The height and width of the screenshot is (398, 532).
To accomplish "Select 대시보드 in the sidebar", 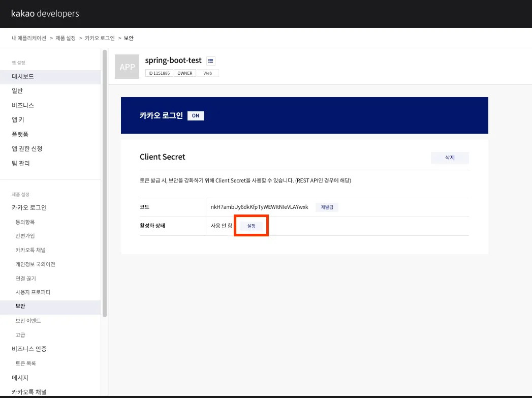I will tap(50, 77).
